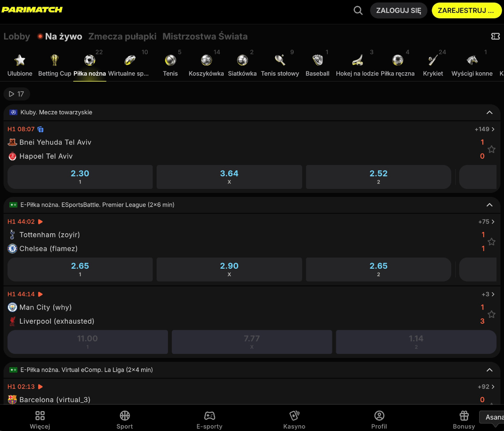Open the +149 more markets link
This screenshot has height=431, width=504.
click(485, 129)
